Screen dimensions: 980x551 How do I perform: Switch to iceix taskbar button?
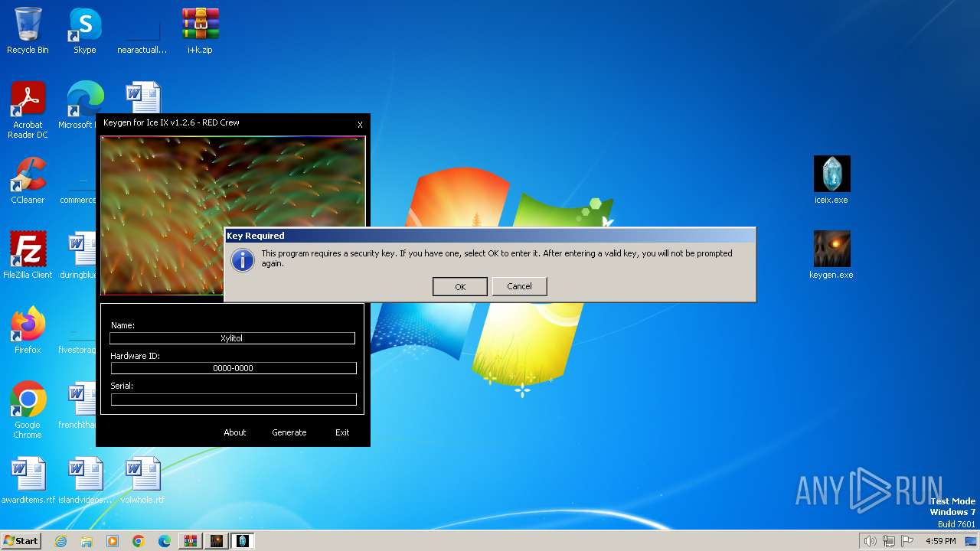(x=243, y=541)
